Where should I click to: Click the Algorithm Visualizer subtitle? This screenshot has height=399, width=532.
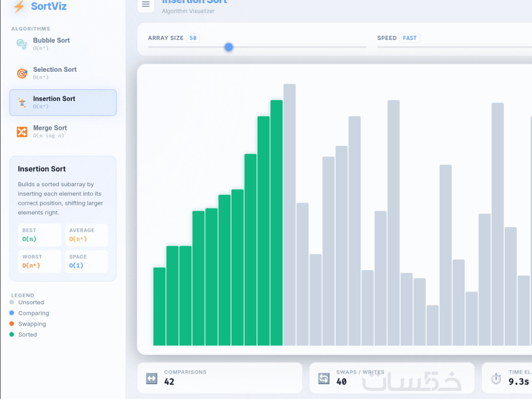point(188,11)
